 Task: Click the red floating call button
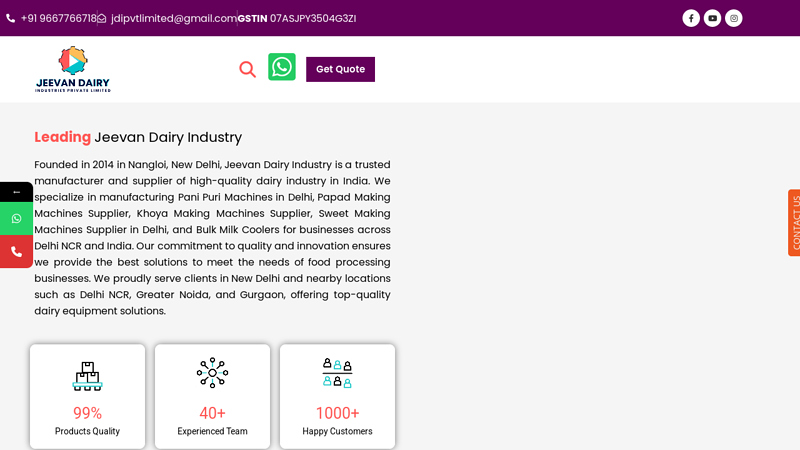(x=16, y=252)
